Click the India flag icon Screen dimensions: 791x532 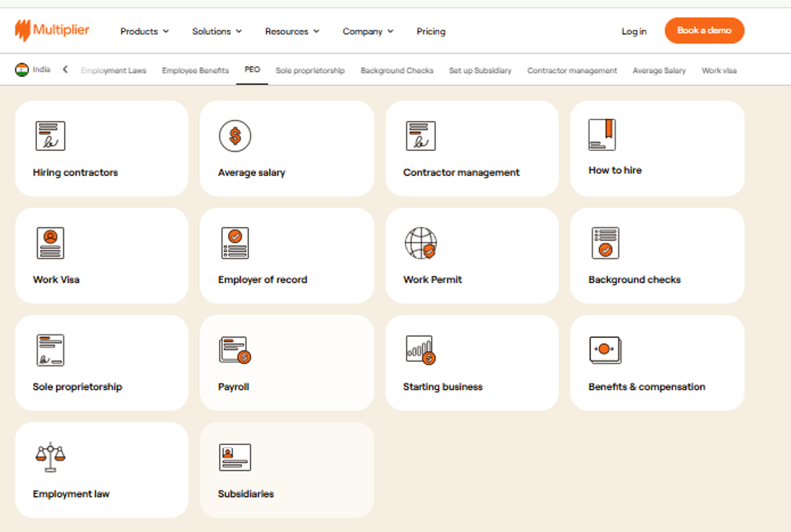coord(22,70)
